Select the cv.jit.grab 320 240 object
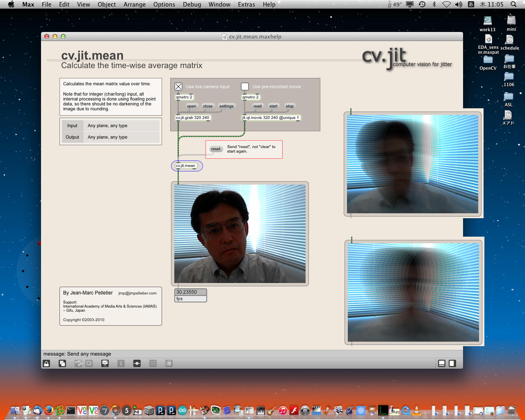The width and height of the screenshot is (525, 420). (193, 118)
